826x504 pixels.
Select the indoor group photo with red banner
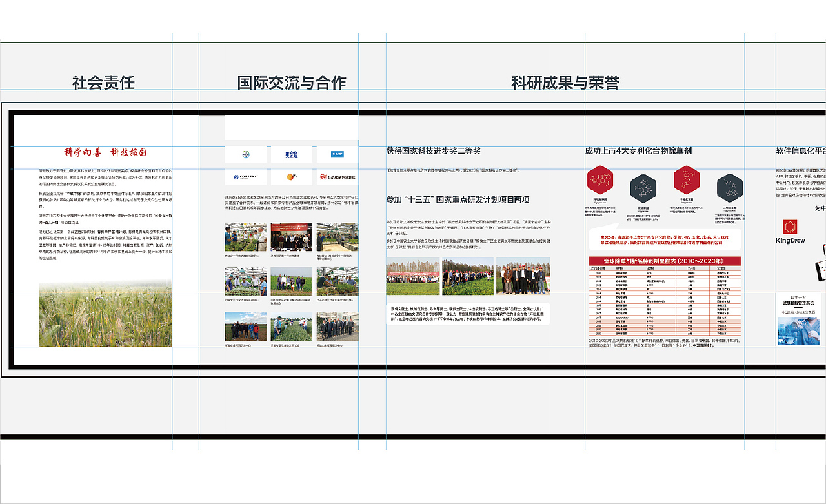point(292,237)
